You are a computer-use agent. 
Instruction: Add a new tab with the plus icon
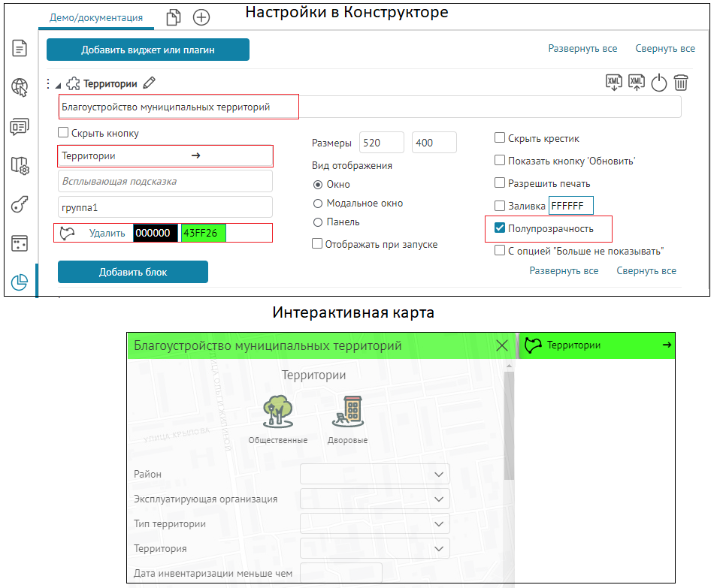(201, 17)
